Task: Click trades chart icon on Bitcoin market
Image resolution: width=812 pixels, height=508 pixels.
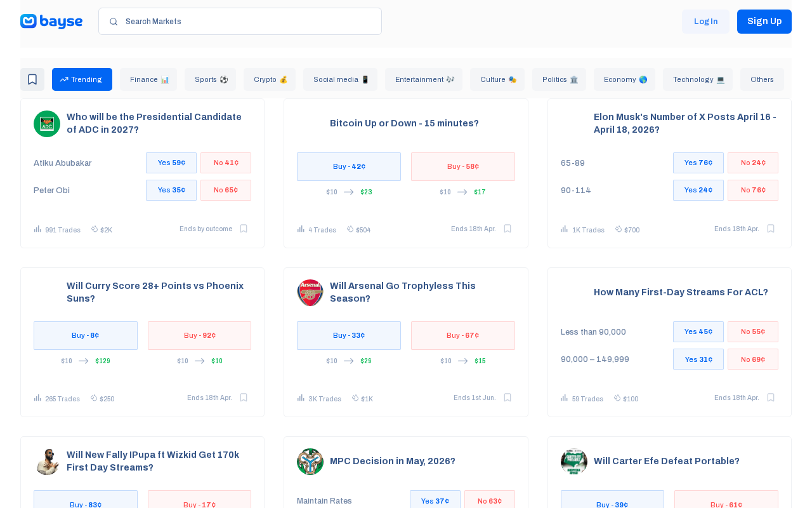Action: pyautogui.click(x=301, y=229)
